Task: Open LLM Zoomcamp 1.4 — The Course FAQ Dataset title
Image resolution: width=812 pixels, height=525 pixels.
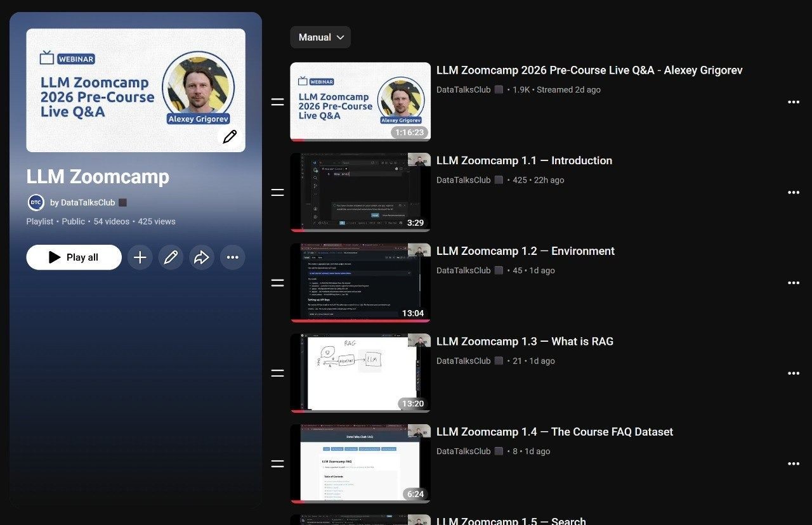Action: 554,432
